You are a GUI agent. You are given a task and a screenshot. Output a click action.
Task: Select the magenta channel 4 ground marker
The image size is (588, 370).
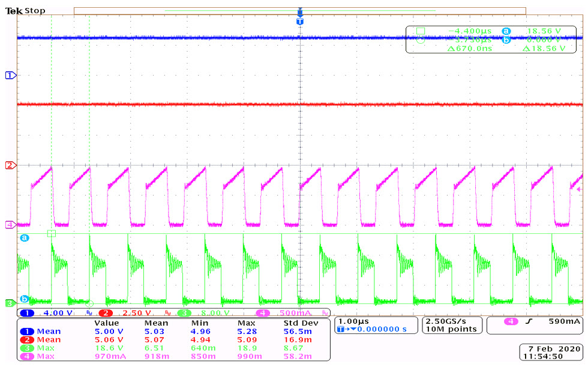coord(10,225)
